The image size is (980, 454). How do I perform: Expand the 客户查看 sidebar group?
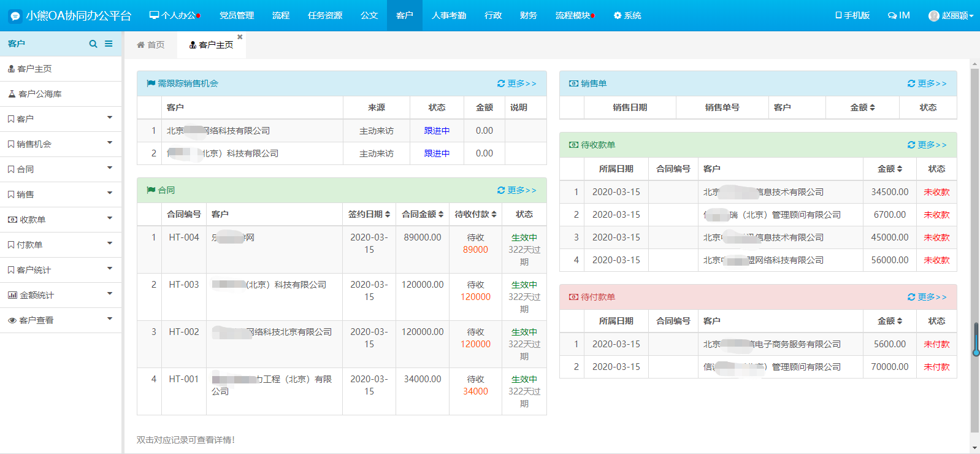click(x=61, y=320)
